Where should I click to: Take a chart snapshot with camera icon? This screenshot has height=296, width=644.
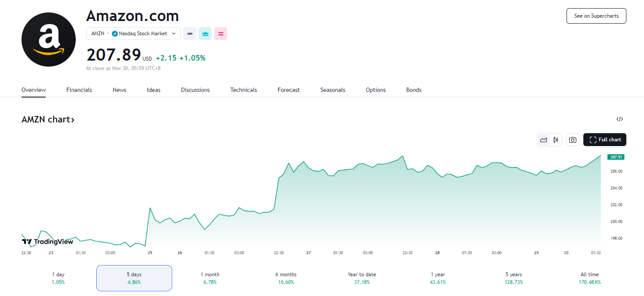click(x=573, y=140)
